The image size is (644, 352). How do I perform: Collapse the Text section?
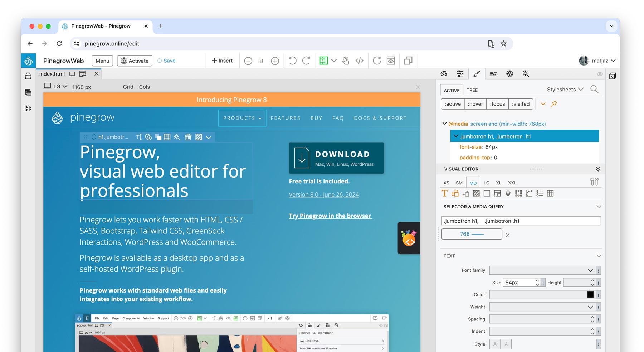(x=599, y=256)
